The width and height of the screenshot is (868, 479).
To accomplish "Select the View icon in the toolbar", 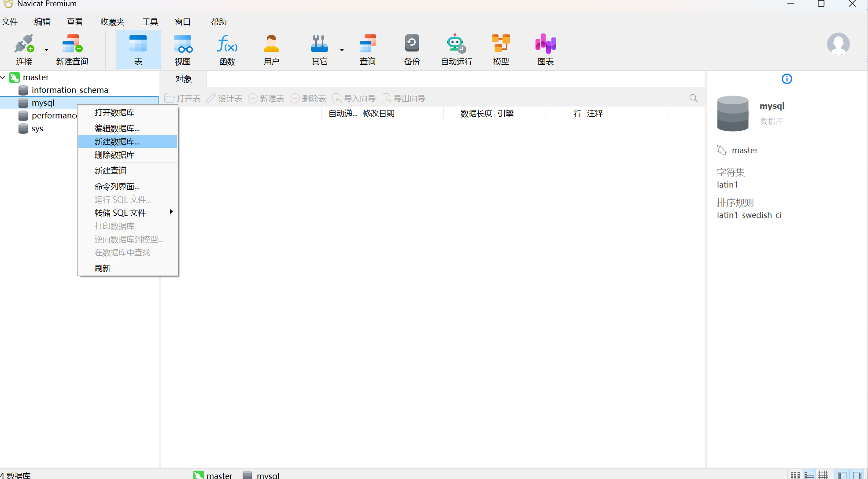I will pos(182,49).
